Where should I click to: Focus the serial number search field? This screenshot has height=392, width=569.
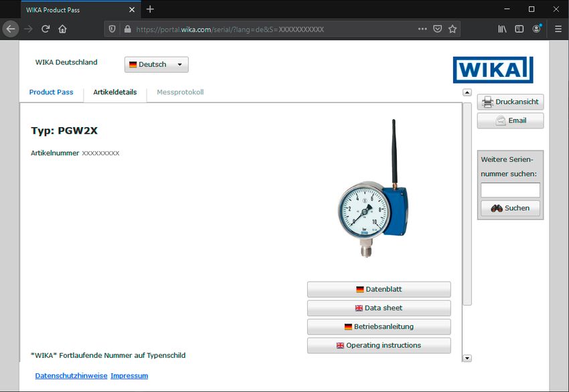(510, 190)
